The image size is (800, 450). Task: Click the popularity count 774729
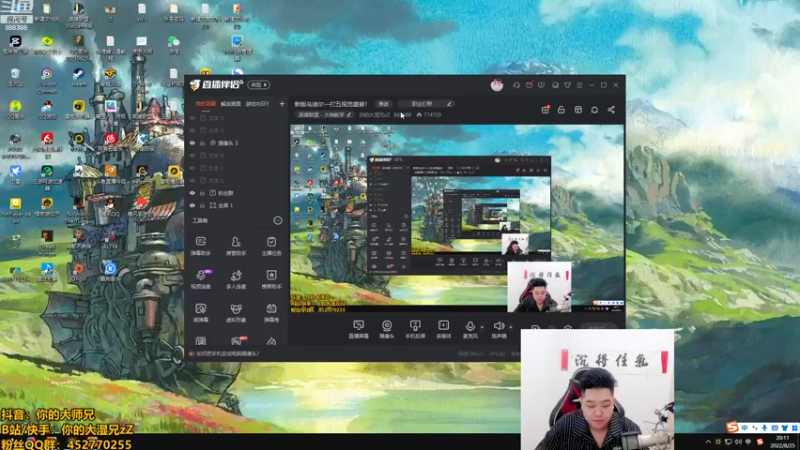(429, 115)
